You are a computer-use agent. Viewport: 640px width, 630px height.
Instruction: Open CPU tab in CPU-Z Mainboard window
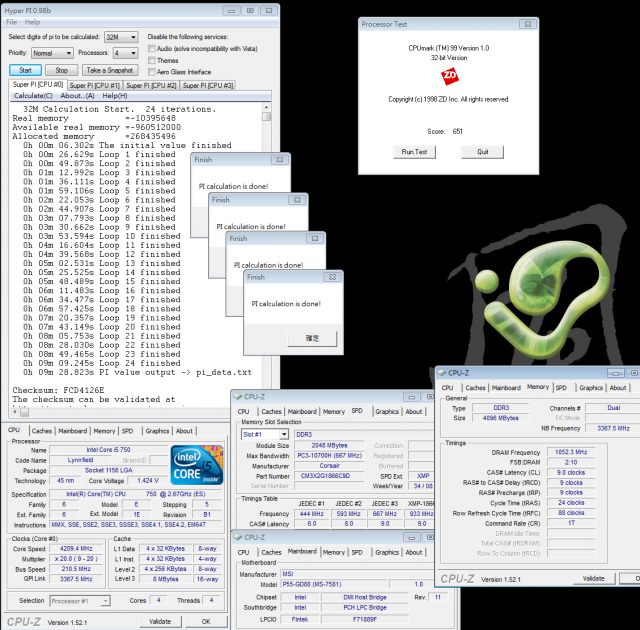[x=243, y=552]
